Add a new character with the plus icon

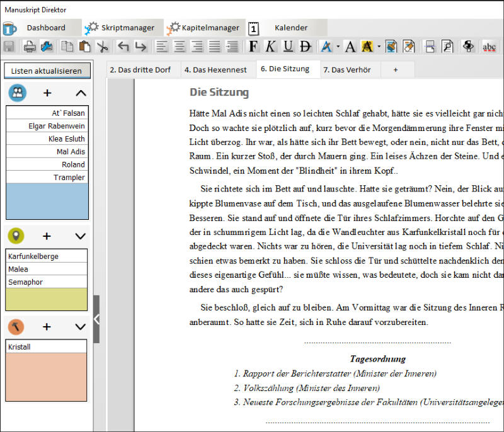47,93
